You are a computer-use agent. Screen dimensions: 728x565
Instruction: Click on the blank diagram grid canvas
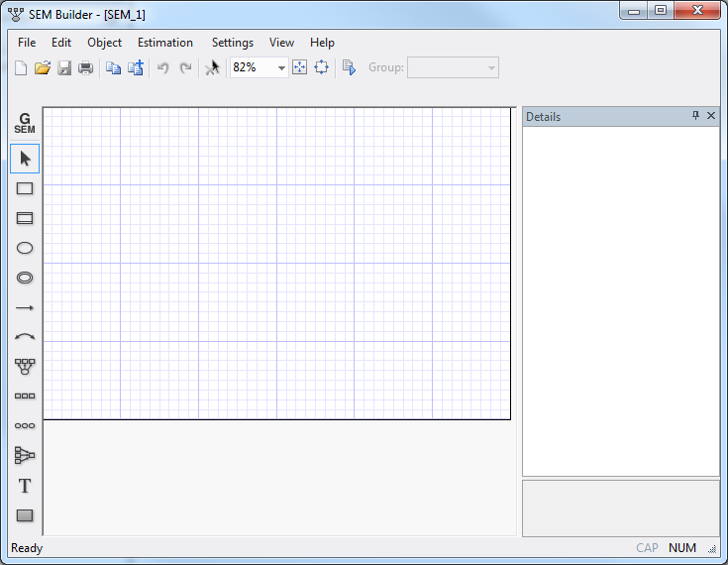(x=277, y=263)
